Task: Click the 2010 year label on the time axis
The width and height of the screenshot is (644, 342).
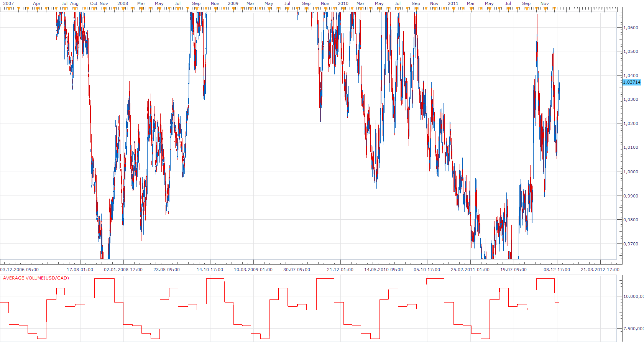Action: click(x=343, y=3)
